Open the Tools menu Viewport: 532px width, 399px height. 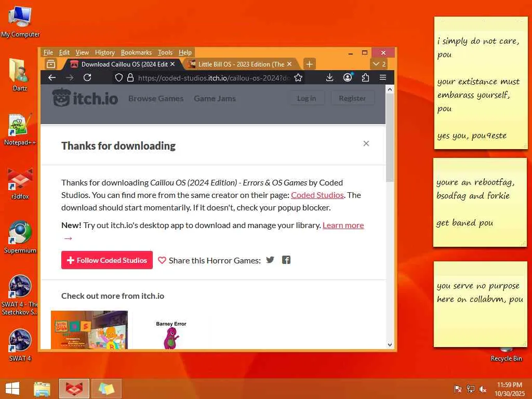pos(165,52)
